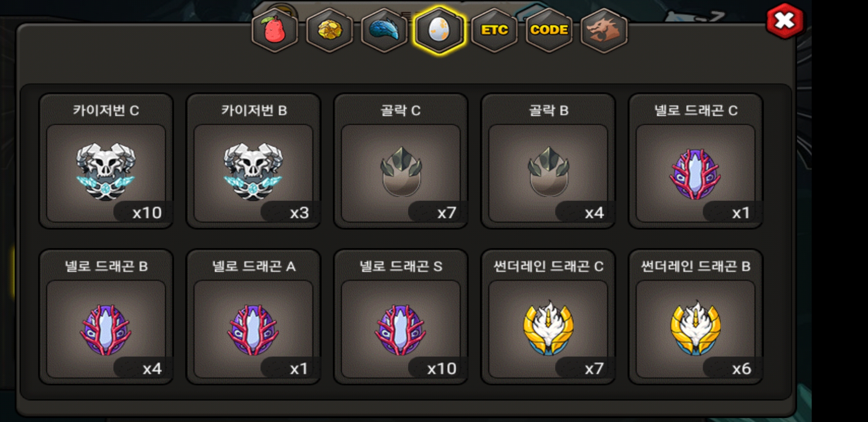
Task: Tap the x7 count on 골락 C
Action: tap(447, 213)
